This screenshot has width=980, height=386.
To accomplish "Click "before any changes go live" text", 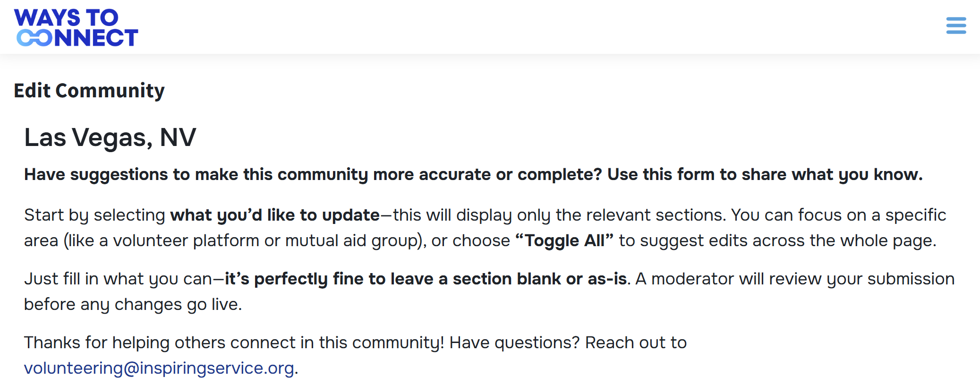I will coord(133,305).
